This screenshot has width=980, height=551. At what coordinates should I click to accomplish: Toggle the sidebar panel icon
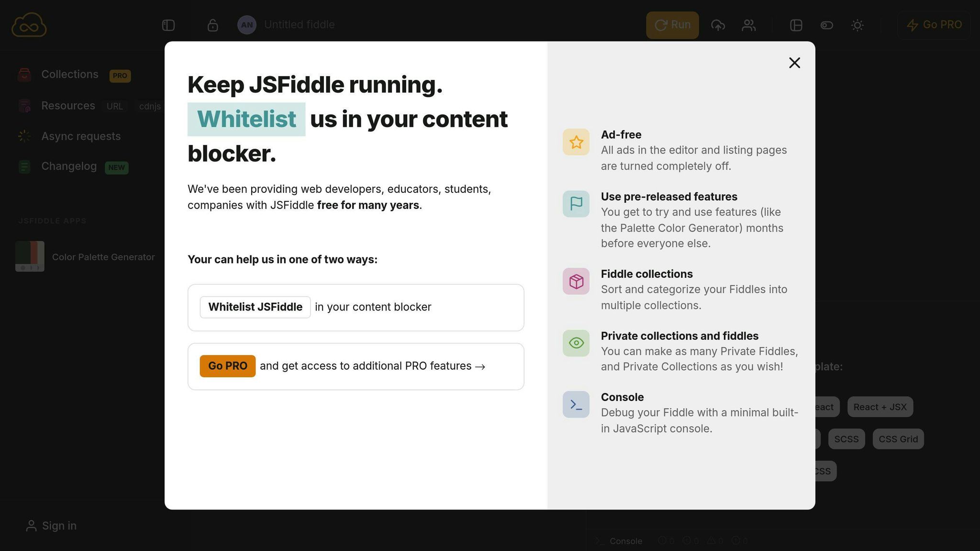168,25
